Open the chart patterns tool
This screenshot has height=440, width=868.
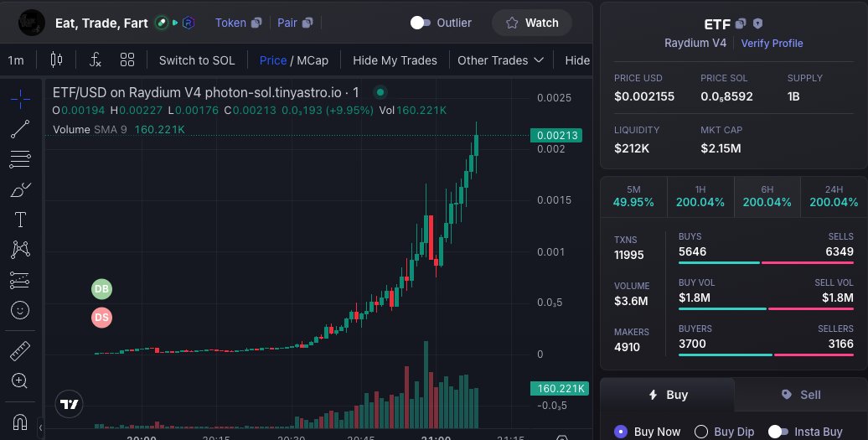pyautogui.click(x=20, y=250)
